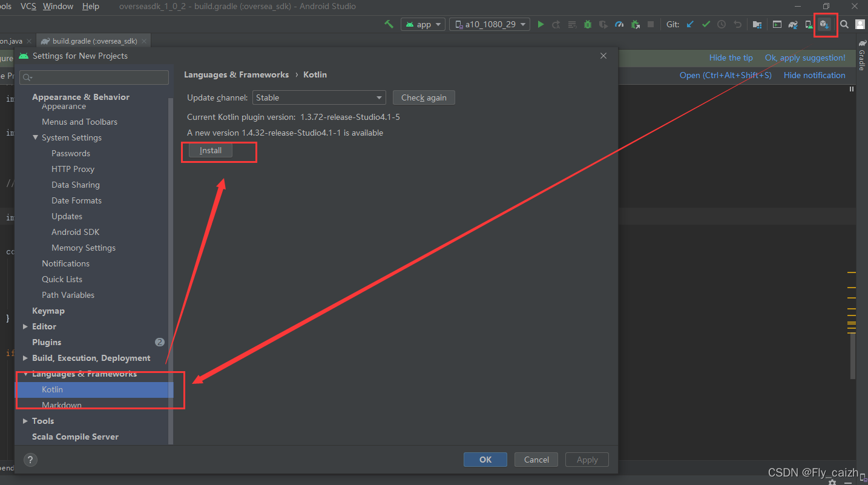This screenshot has width=868, height=485.
Task: Select Quick Lists setting
Action: pyautogui.click(x=62, y=279)
